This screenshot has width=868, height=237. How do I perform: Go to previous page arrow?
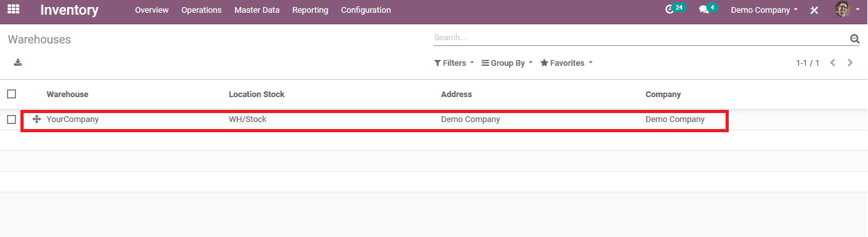tap(833, 63)
